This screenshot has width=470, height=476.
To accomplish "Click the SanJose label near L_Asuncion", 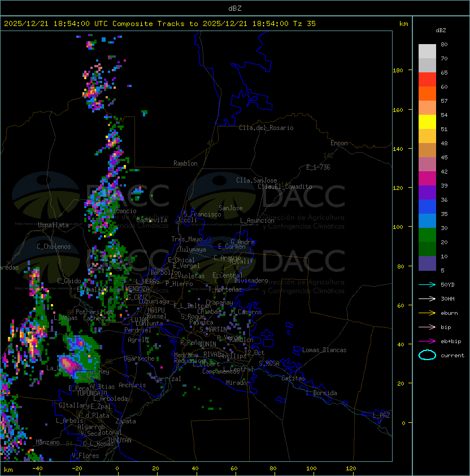I will 230,208.
